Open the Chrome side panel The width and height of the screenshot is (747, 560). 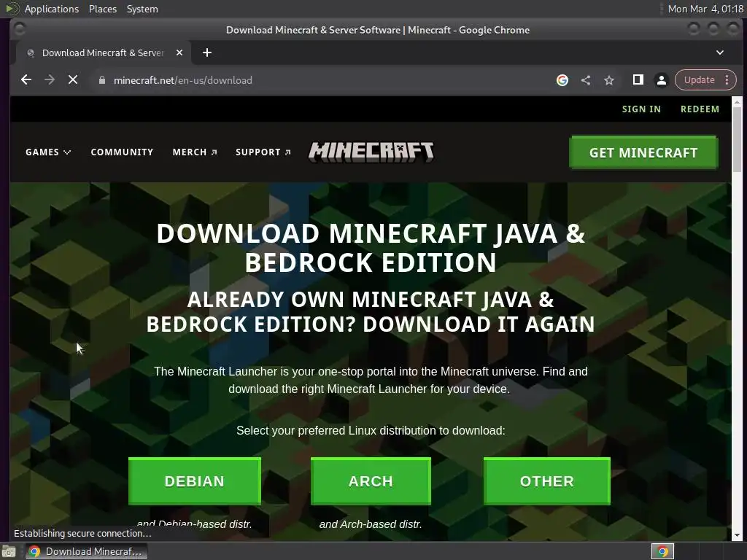point(638,80)
